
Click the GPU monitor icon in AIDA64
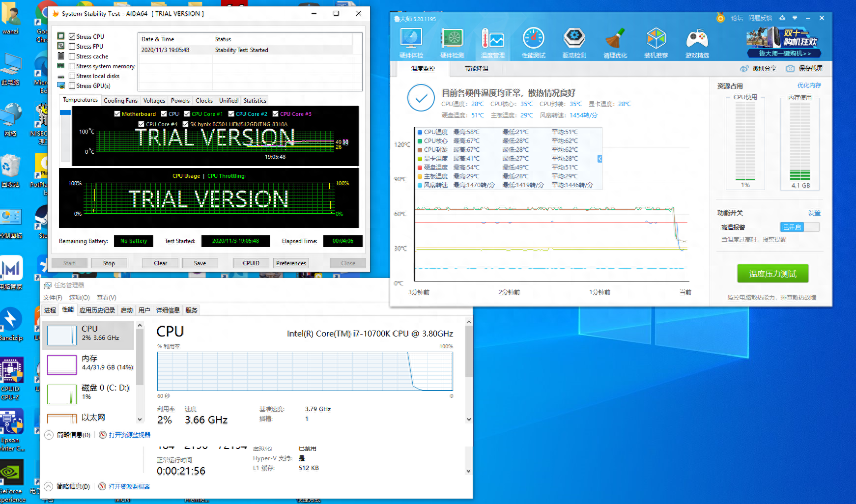click(x=61, y=85)
